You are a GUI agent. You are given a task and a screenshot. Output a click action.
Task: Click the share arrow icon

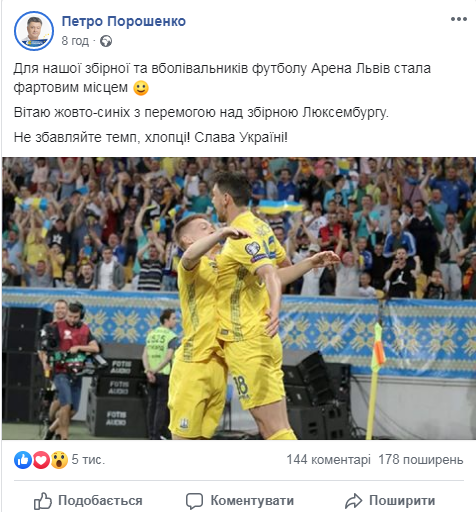click(353, 501)
